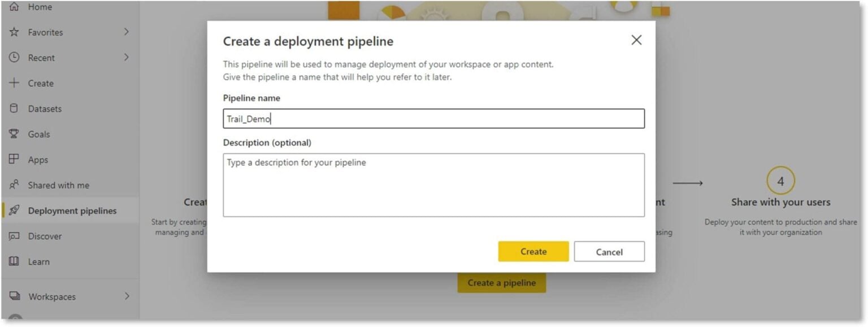Select the Home icon in the sidebar

[14, 7]
